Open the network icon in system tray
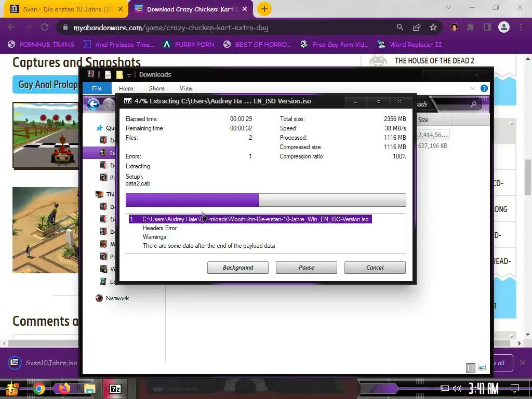The height and width of the screenshot is (399, 532). coord(445,389)
